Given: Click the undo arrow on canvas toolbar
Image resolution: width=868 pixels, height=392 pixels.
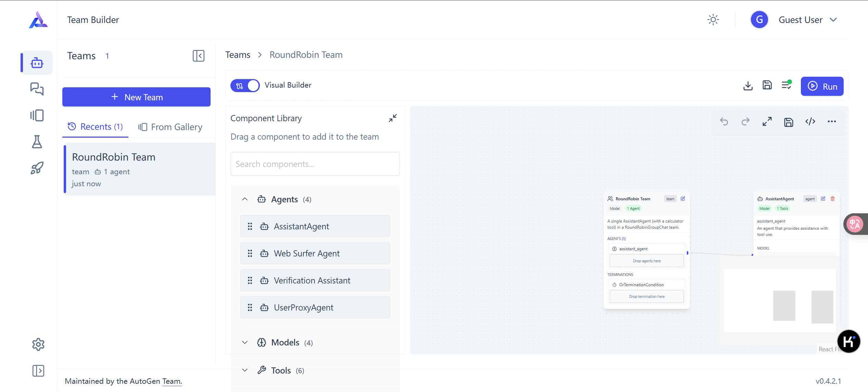Looking at the screenshot, I should pyautogui.click(x=724, y=122).
